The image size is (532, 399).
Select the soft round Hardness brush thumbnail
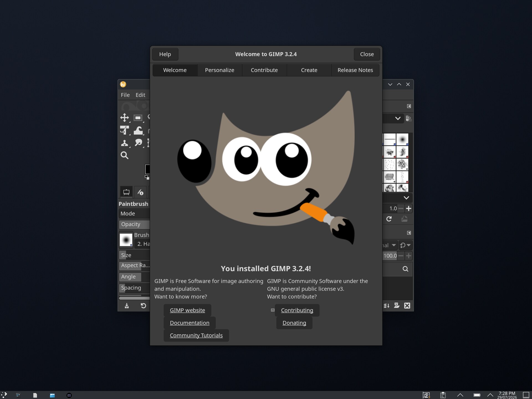[402, 139]
